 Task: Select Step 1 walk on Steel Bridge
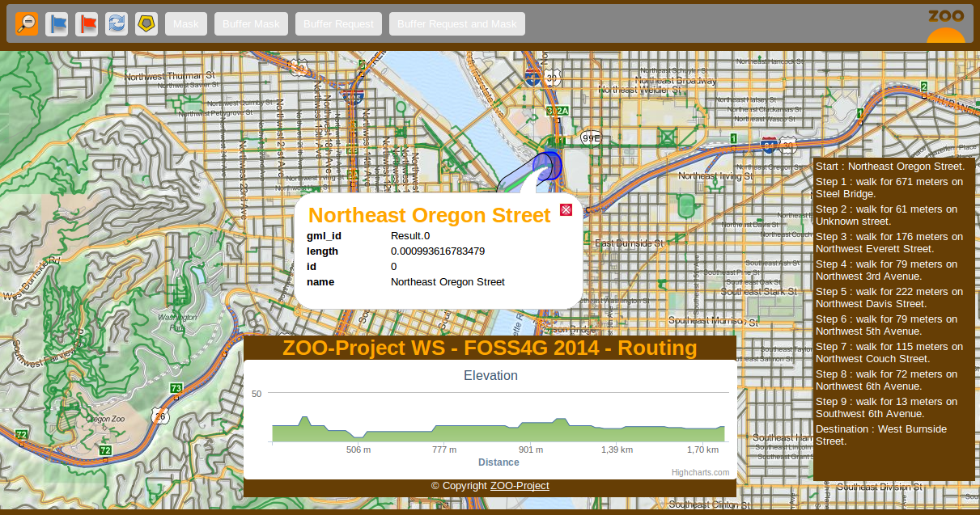tap(890, 188)
